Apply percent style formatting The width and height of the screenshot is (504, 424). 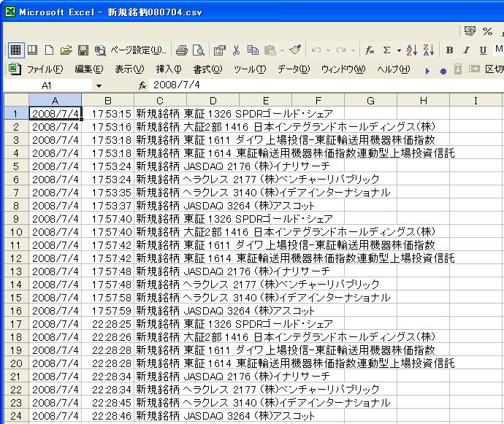pyautogui.click(x=488, y=31)
